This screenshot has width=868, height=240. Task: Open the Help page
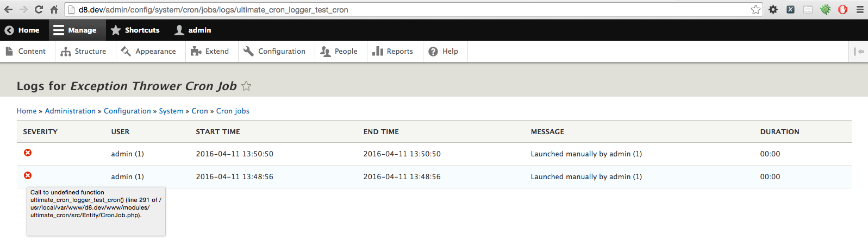pyautogui.click(x=444, y=52)
